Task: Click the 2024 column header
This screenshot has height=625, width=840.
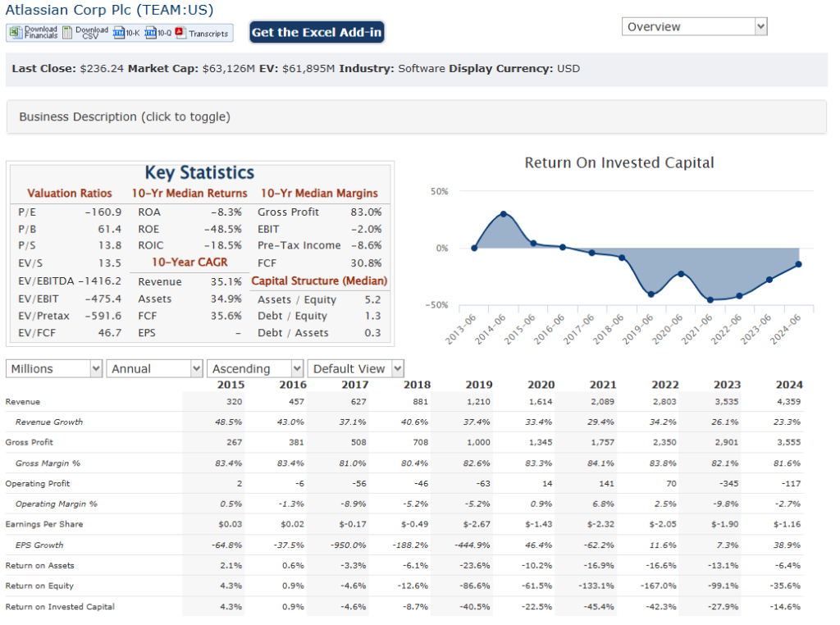Action: pyautogui.click(x=789, y=385)
